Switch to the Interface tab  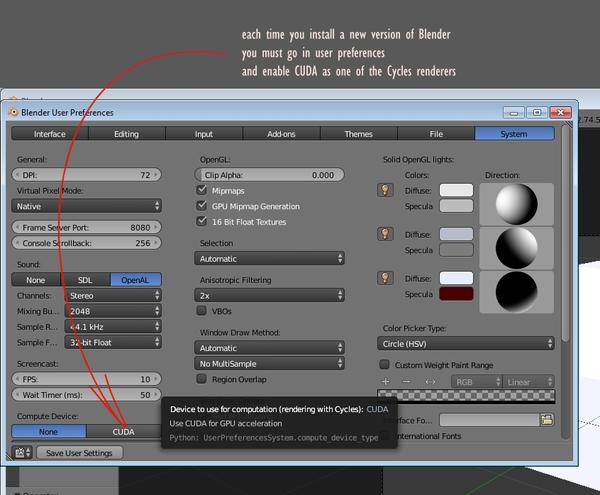point(50,134)
